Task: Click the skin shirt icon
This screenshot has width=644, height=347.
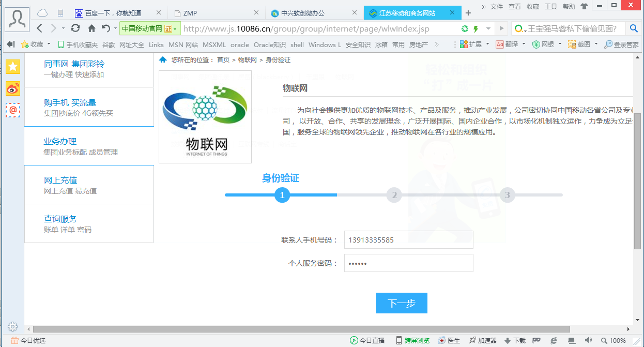Action: coord(584,6)
